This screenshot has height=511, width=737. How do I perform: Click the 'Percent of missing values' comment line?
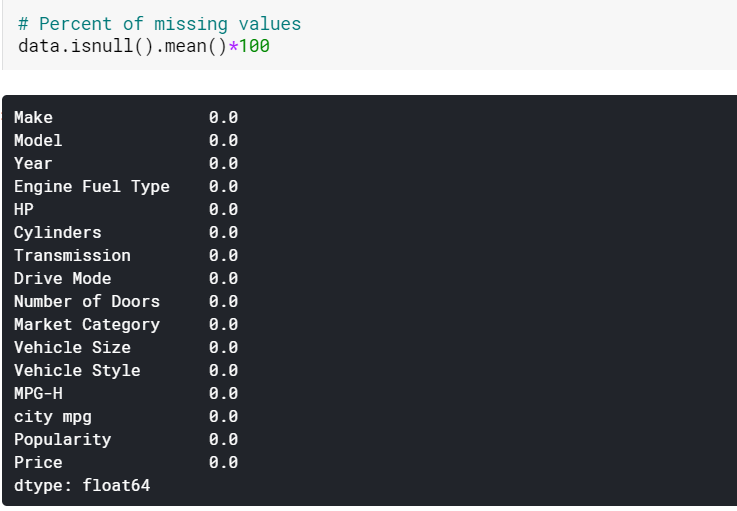pos(159,24)
